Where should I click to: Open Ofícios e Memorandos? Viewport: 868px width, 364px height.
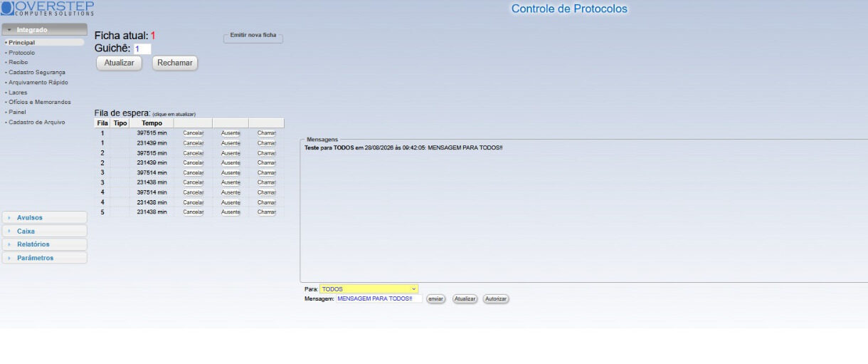point(40,103)
